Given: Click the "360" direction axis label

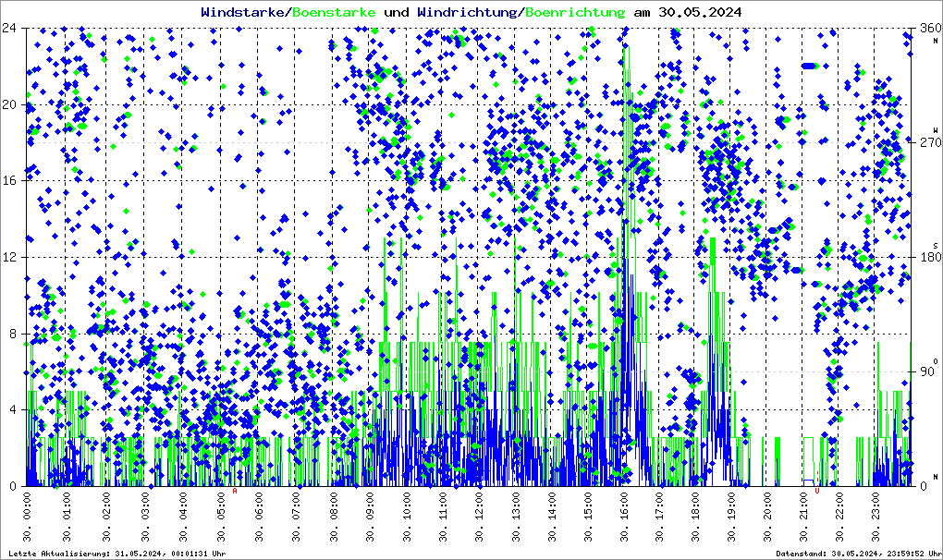Looking at the screenshot, I should point(930,29).
